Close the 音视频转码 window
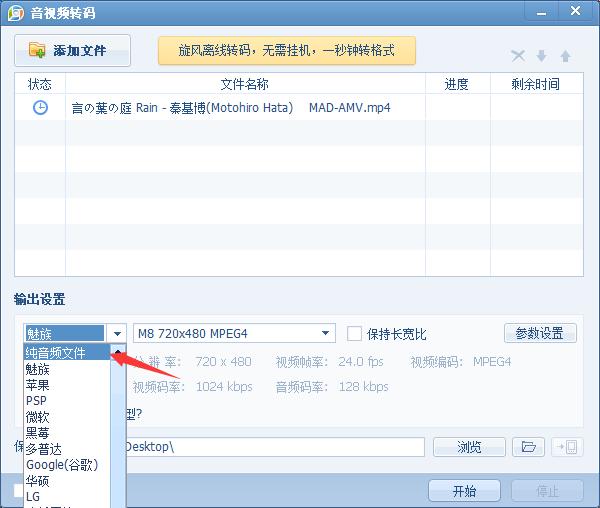The image size is (600, 508). tap(576, 11)
